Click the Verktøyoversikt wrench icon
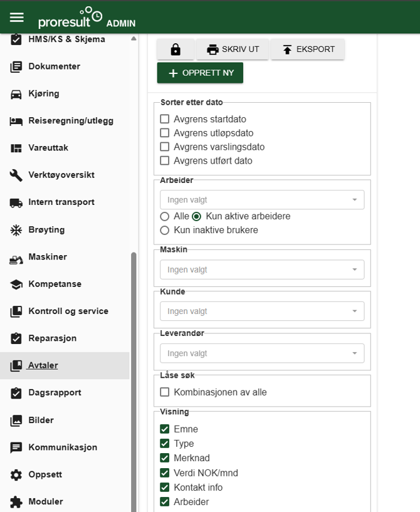The height and width of the screenshot is (512, 420). pos(16,175)
